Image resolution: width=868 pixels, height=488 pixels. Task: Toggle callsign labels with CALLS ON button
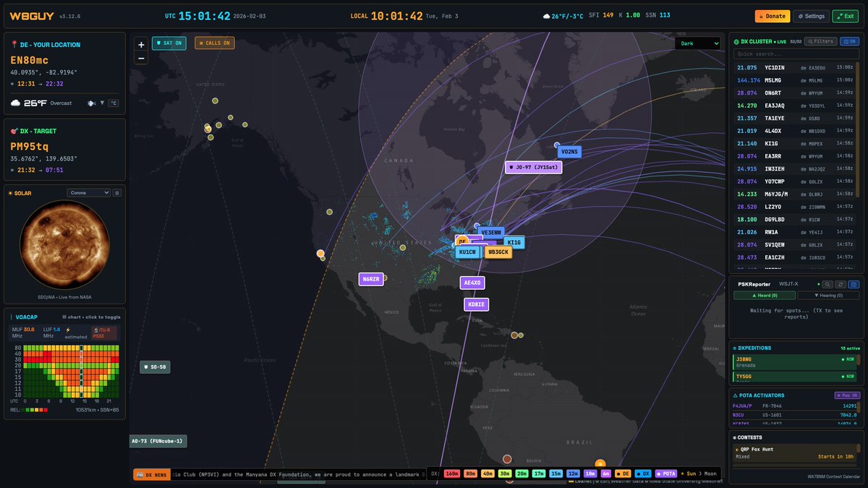click(x=214, y=43)
